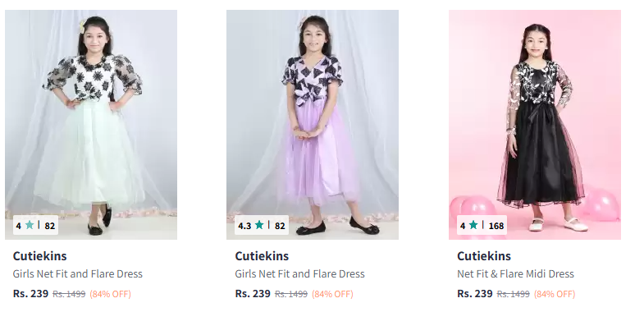Open the second 'Girls Net Fit and Flare Dress' title

(x=299, y=273)
